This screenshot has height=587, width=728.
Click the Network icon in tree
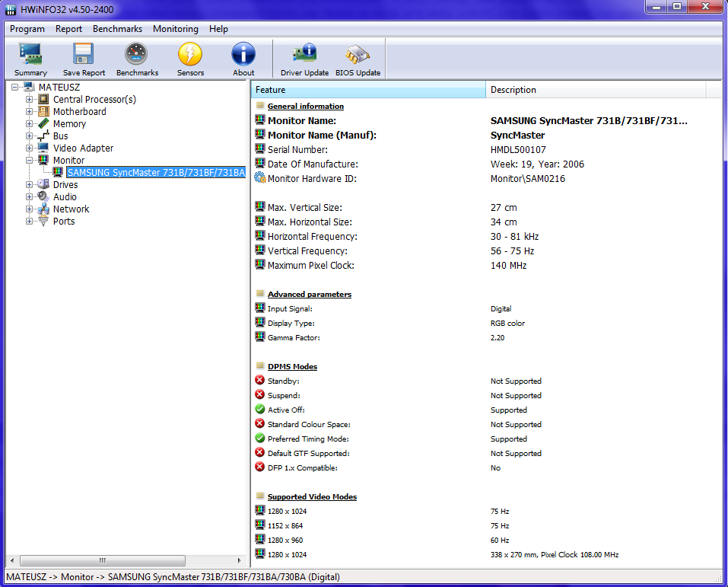pos(43,209)
